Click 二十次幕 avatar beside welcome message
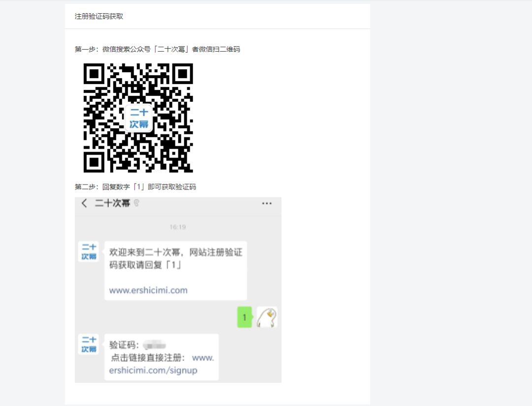 pos(89,251)
